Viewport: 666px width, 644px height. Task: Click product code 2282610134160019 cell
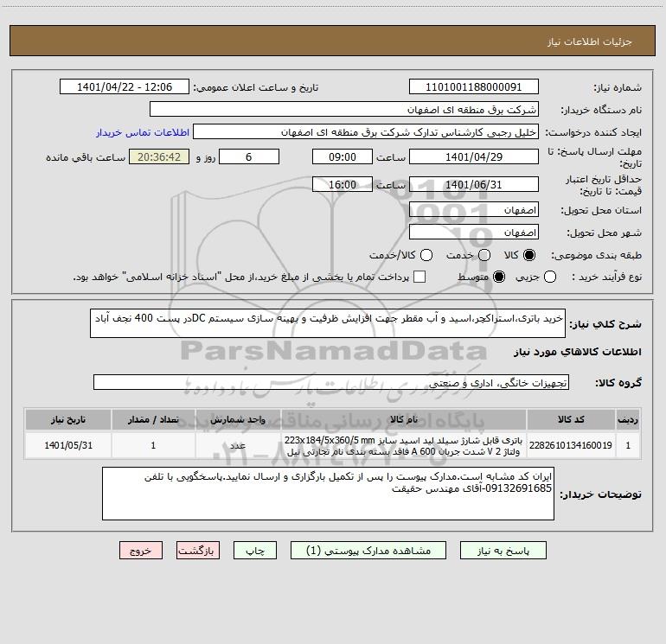click(571, 445)
